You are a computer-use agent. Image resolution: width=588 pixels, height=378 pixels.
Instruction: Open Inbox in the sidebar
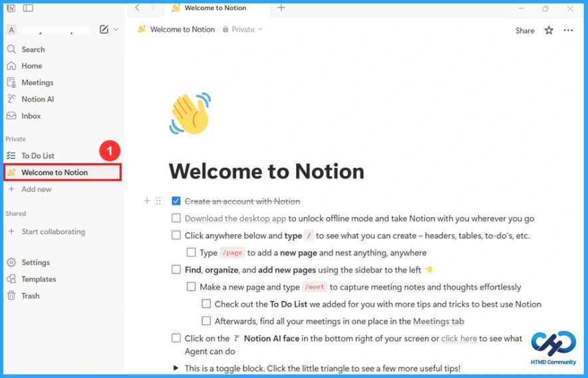[31, 116]
